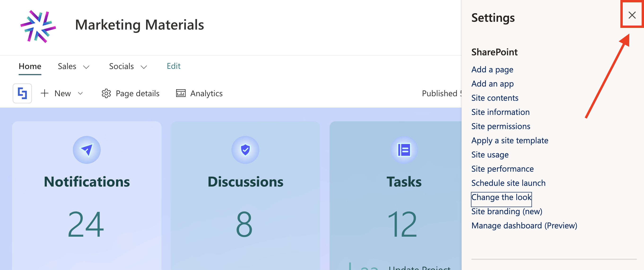This screenshot has height=270, width=644.
Task: Click Apply a site template
Action: click(509, 140)
